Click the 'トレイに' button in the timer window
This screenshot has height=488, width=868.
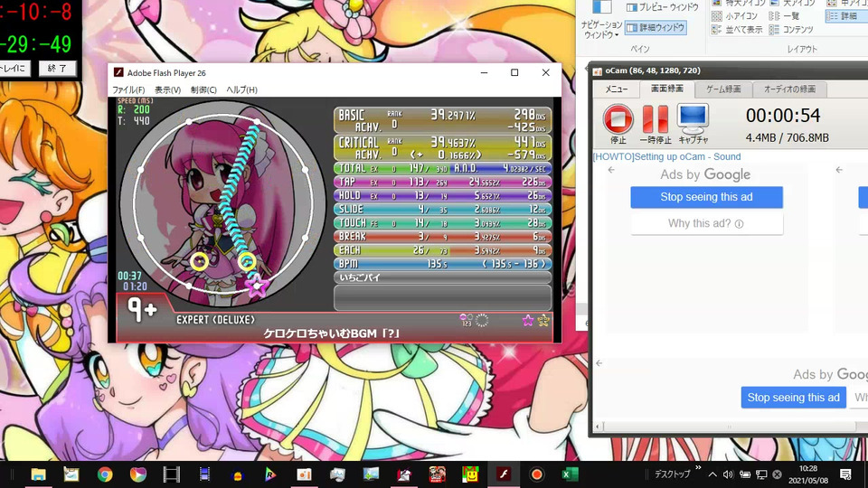click(x=14, y=69)
